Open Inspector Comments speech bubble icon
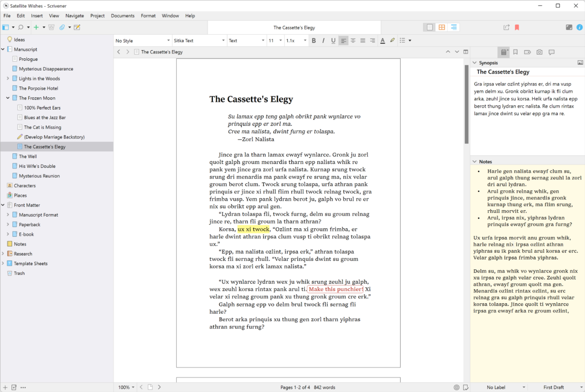 coord(552,52)
